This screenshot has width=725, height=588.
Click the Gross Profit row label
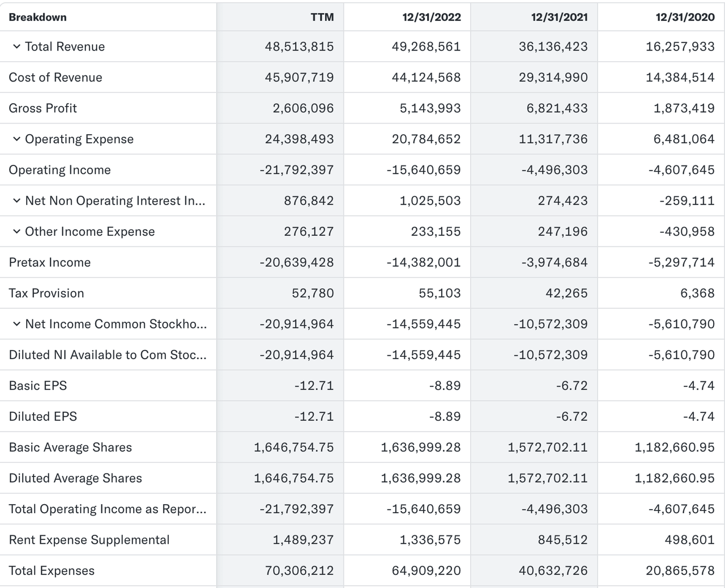[x=42, y=108]
